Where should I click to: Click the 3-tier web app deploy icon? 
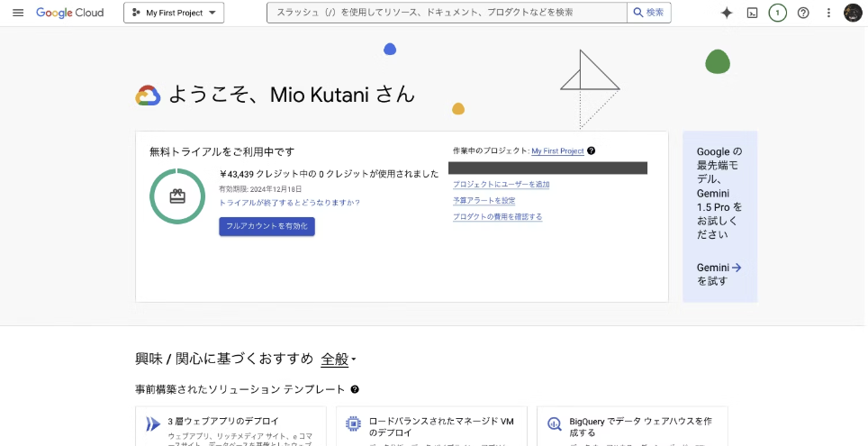[152, 423]
